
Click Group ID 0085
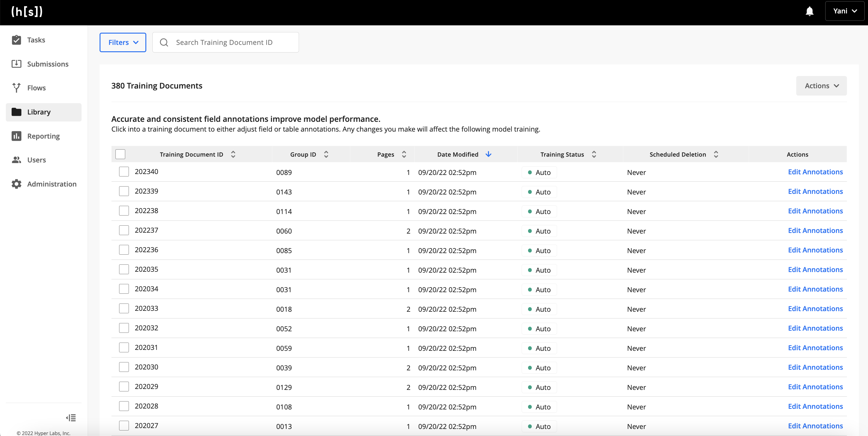(284, 251)
